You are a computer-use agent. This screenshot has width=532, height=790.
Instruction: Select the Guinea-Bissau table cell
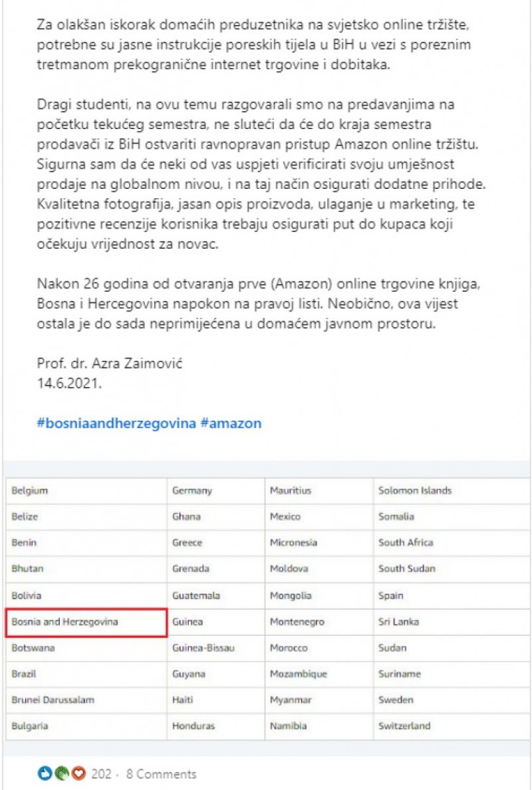click(215, 648)
